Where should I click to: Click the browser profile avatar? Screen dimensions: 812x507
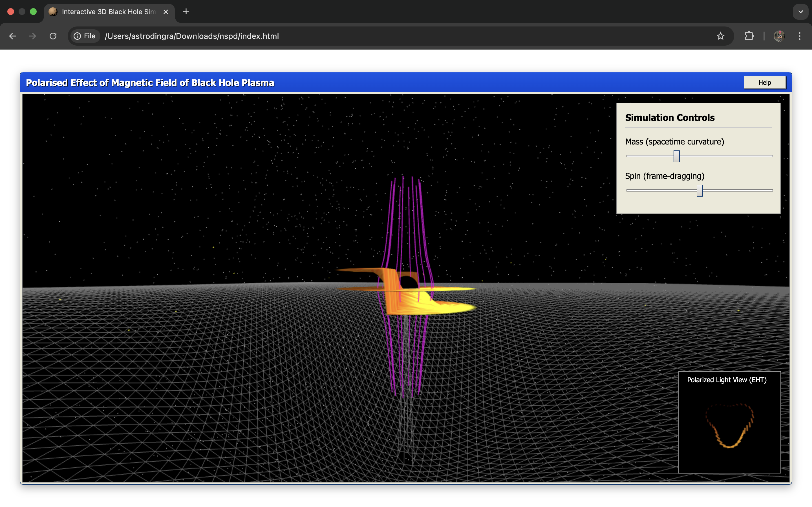tap(779, 36)
